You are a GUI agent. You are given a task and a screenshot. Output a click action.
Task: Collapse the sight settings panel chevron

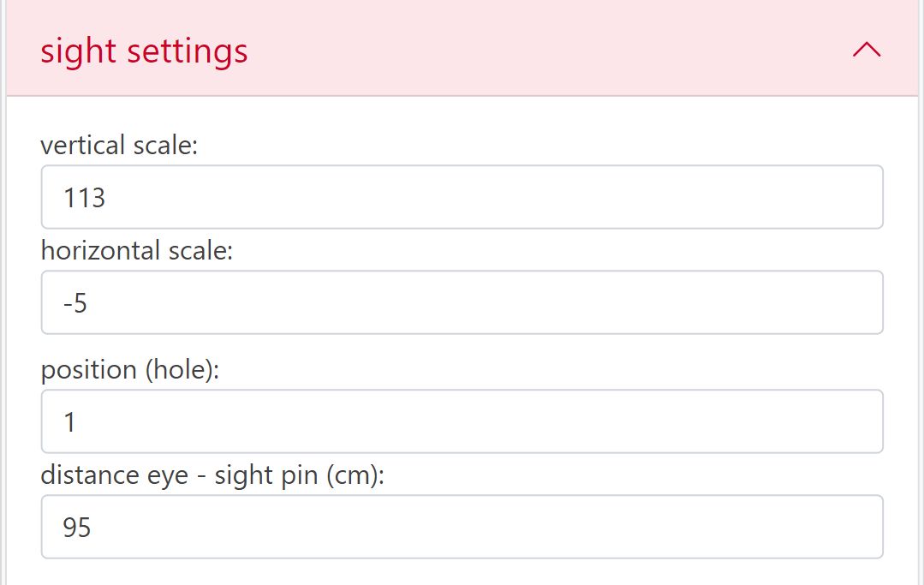(x=867, y=50)
